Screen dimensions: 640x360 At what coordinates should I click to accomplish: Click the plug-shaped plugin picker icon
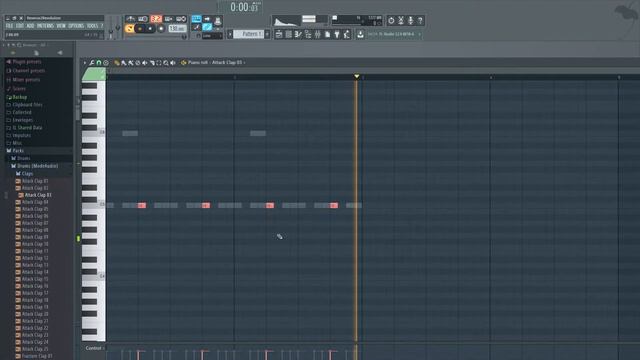(x=337, y=34)
